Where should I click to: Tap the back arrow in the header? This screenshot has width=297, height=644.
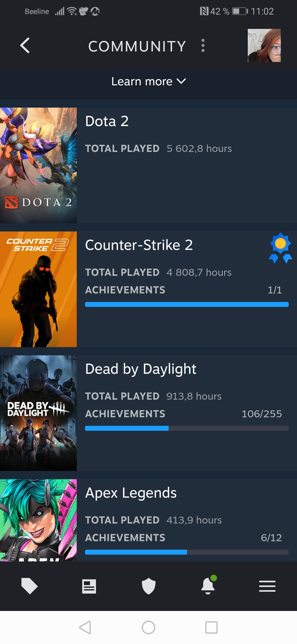pyautogui.click(x=25, y=45)
